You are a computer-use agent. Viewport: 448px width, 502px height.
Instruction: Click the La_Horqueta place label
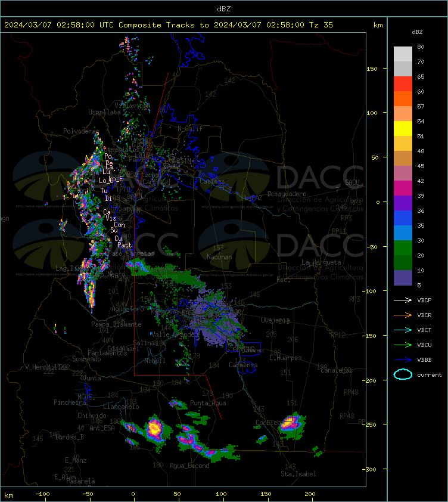tap(321, 262)
